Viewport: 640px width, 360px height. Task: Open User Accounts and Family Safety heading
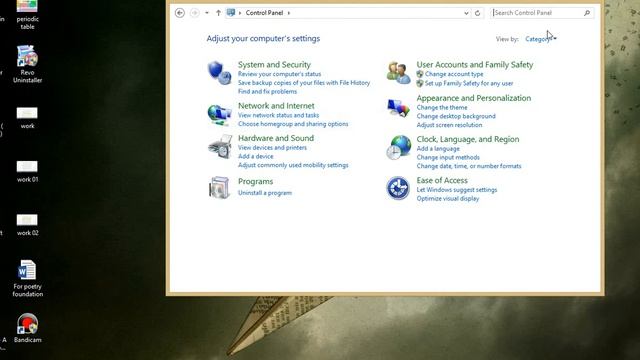tap(475, 64)
